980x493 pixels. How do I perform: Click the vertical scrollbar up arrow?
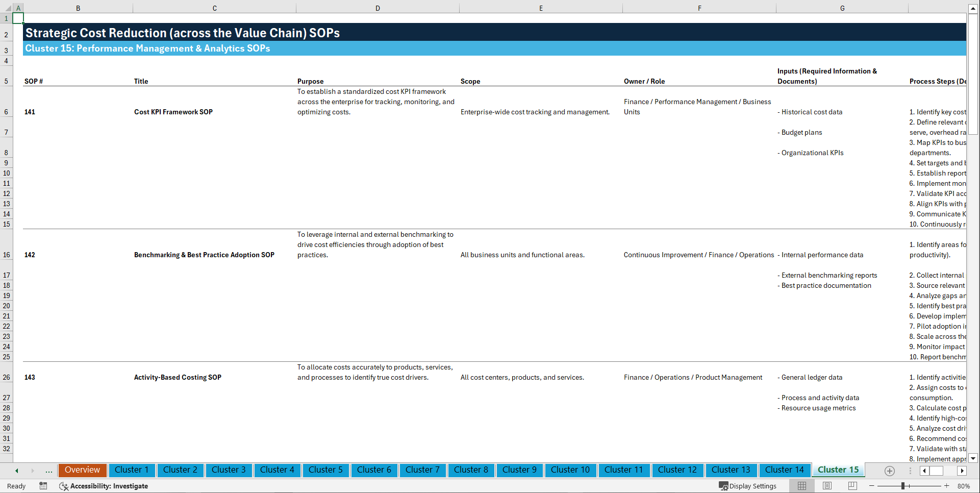(974, 8)
